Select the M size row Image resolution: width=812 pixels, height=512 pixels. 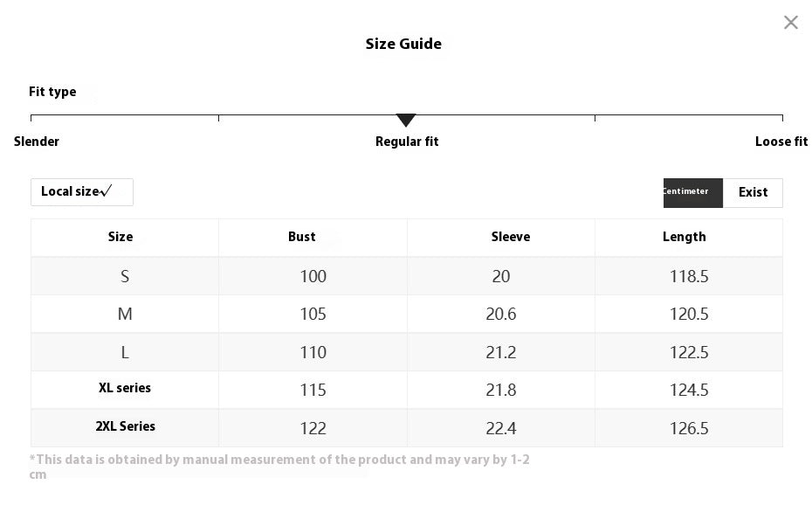(x=125, y=314)
